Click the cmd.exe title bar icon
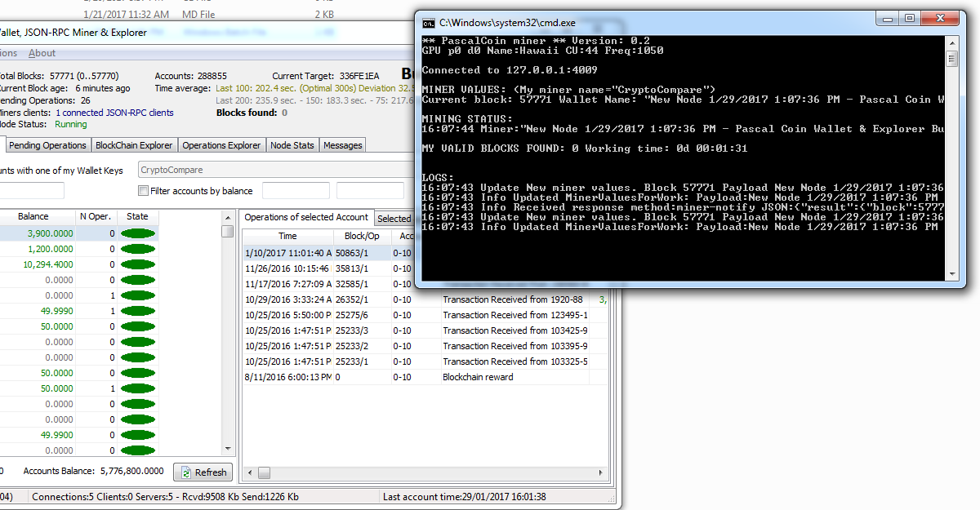Image resolution: width=980 pixels, height=510 pixels. click(429, 24)
